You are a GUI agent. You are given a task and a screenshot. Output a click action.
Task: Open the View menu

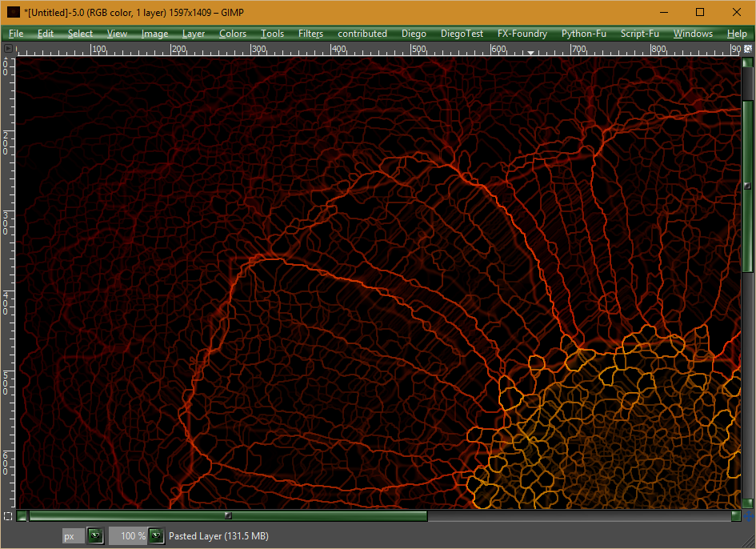point(117,34)
